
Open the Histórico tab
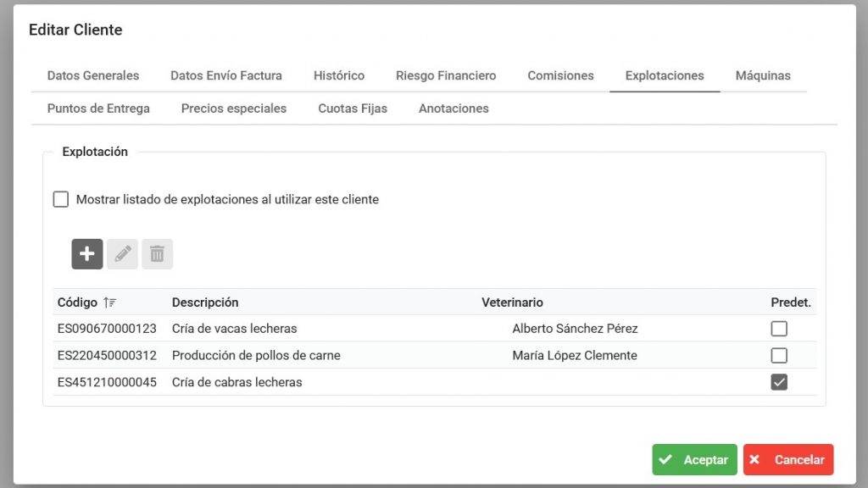click(338, 75)
